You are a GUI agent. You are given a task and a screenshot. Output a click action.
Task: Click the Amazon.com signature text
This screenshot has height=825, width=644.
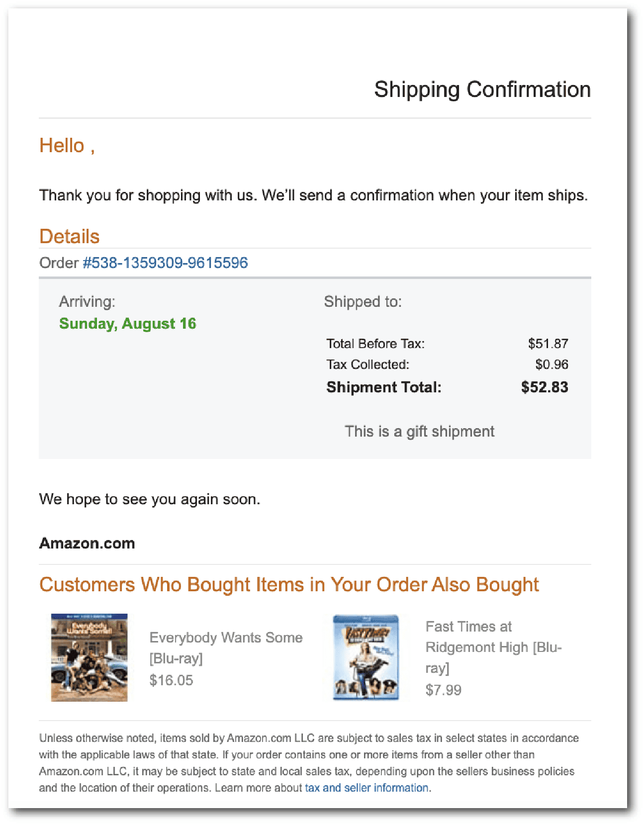coord(87,543)
